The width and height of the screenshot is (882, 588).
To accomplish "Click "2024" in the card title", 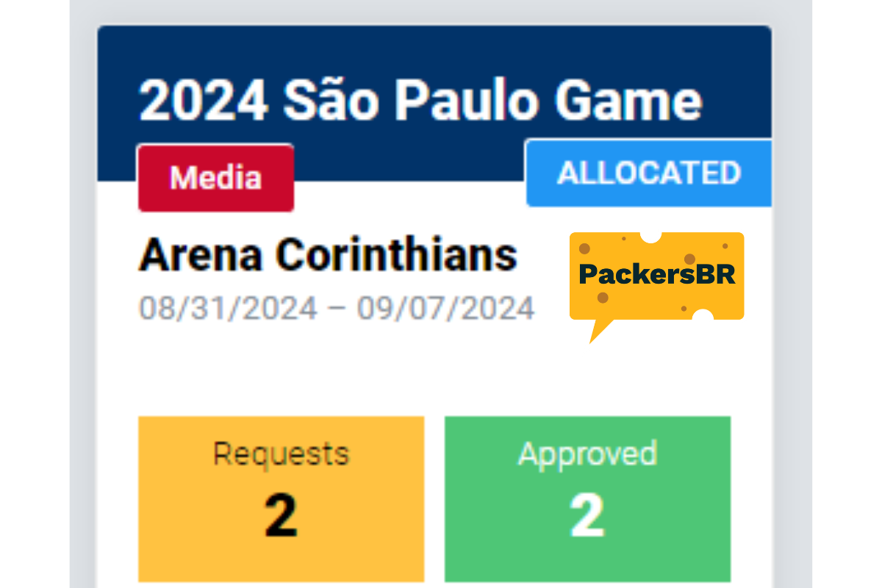I will [204, 100].
